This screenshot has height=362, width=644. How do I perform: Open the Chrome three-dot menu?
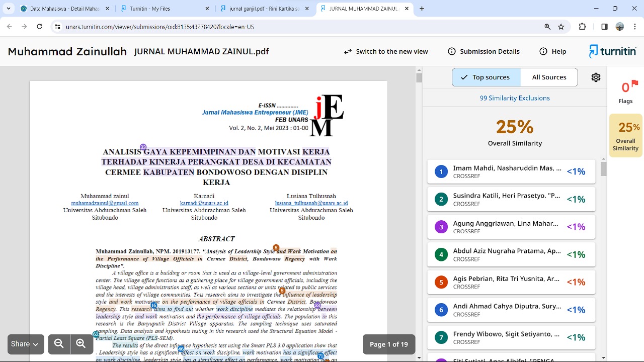point(635,27)
